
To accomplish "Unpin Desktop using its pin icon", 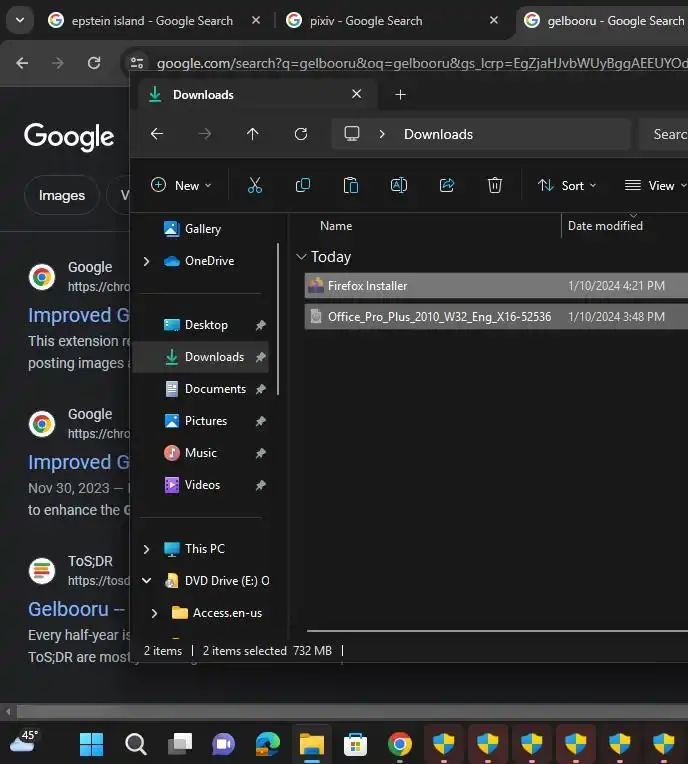I will 261,325.
